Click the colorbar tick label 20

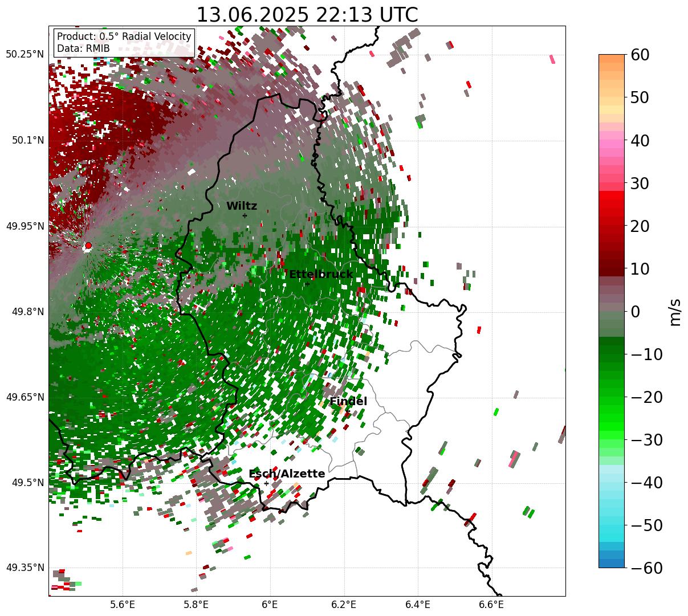[x=640, y=226]
